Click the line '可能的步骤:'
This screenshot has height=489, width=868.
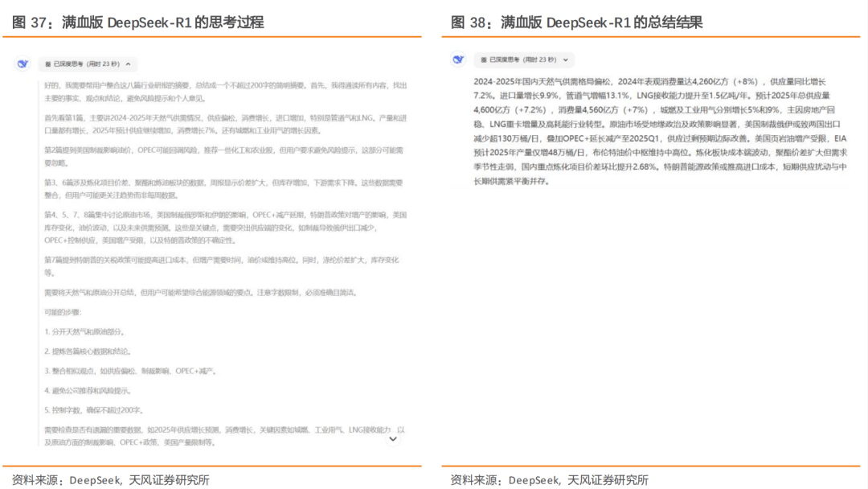(63, 312)
